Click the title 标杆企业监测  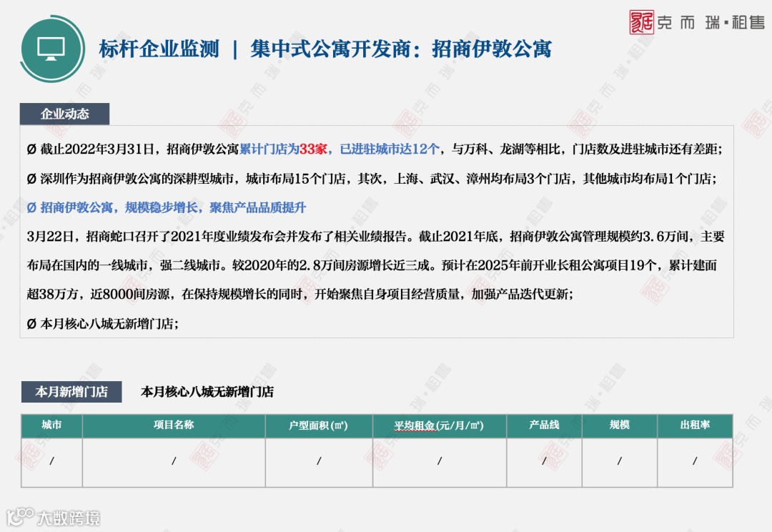(159, 49)
